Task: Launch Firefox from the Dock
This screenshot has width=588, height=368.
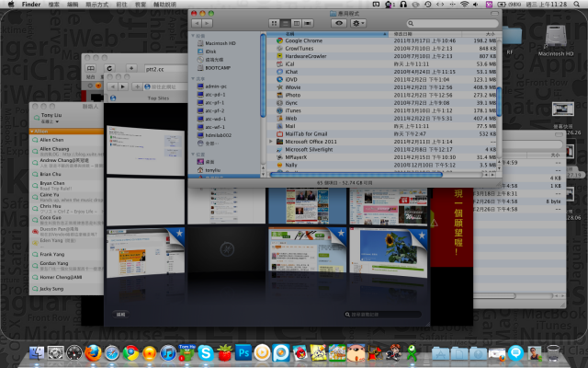Action: tap(93, 353)
